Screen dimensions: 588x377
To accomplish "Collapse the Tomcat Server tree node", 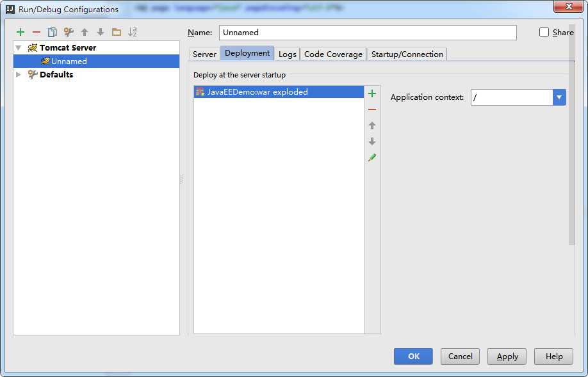I will tap(18, 48).
